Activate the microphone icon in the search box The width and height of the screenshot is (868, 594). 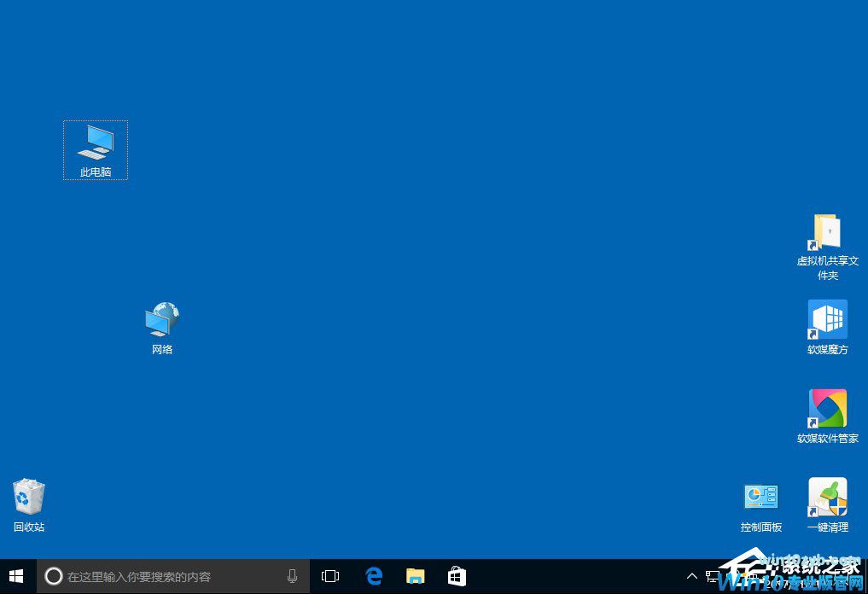(292, 576)
